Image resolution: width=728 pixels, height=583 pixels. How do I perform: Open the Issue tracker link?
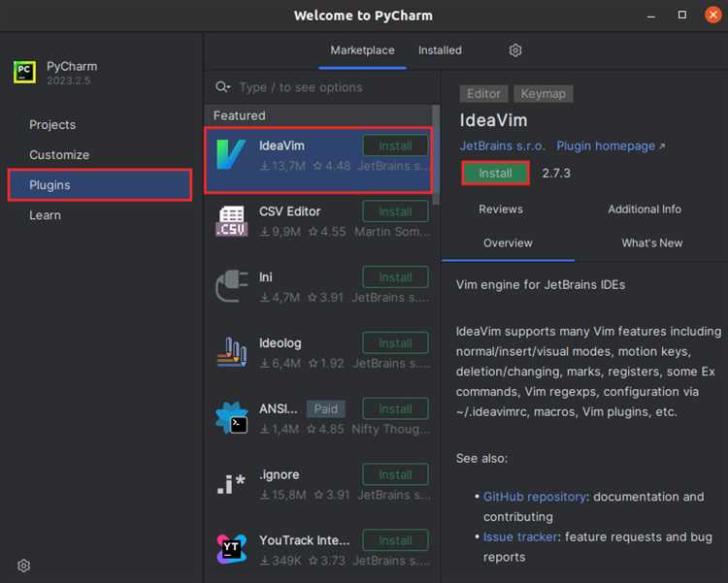(520, 537)
